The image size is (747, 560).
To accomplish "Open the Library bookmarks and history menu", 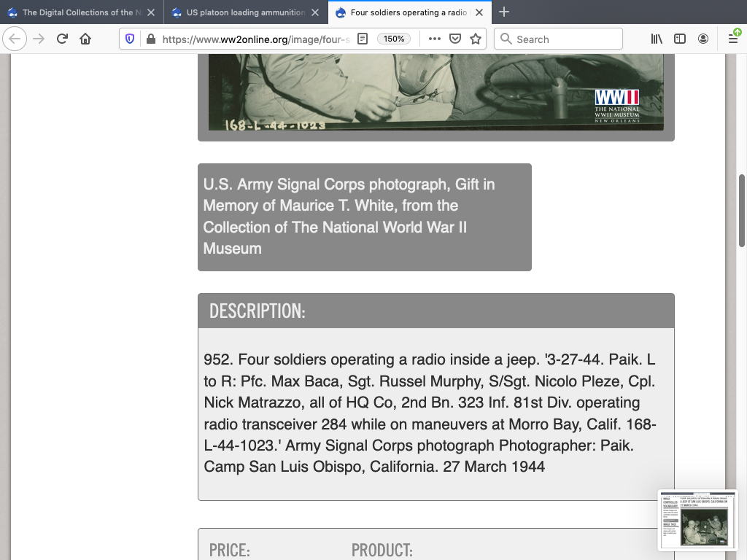I will coord(657,39).
